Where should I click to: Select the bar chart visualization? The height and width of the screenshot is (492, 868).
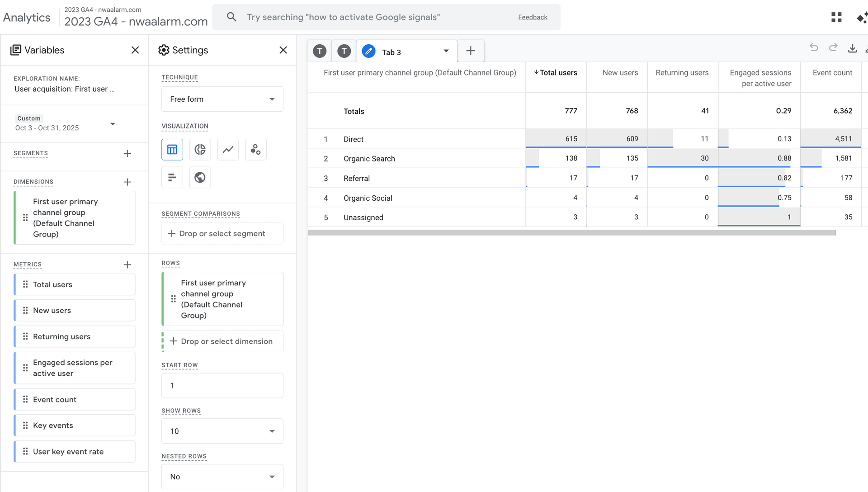(x=172, y=177)
